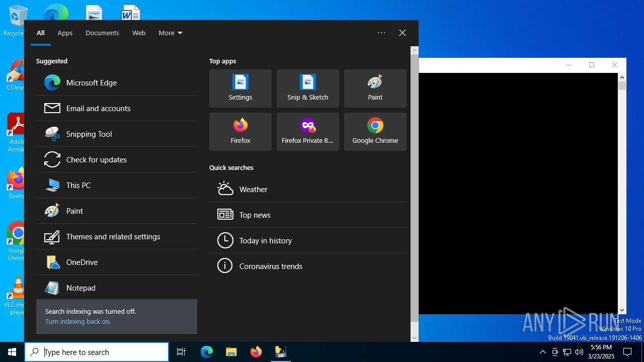Click the volume icon in system tray
The width and height of the screenshot is (644, 362).
tap(579, 352)
